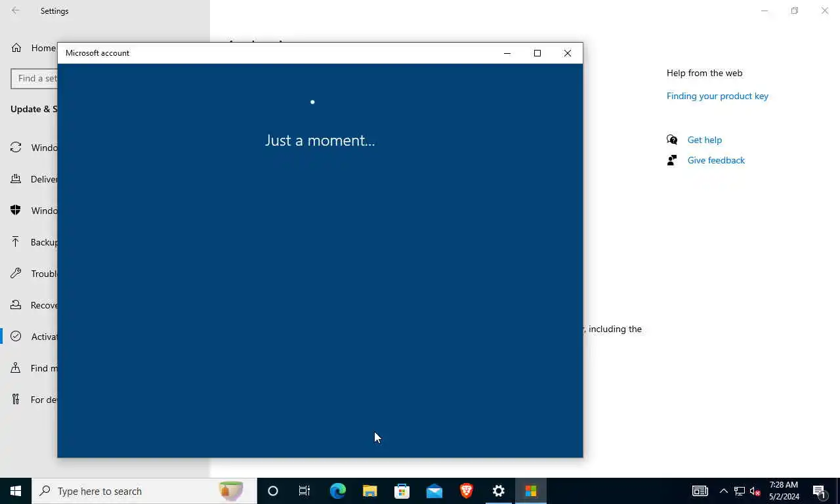Click the Give feedback person icon
Screen dimensions: 840x504
672,160
